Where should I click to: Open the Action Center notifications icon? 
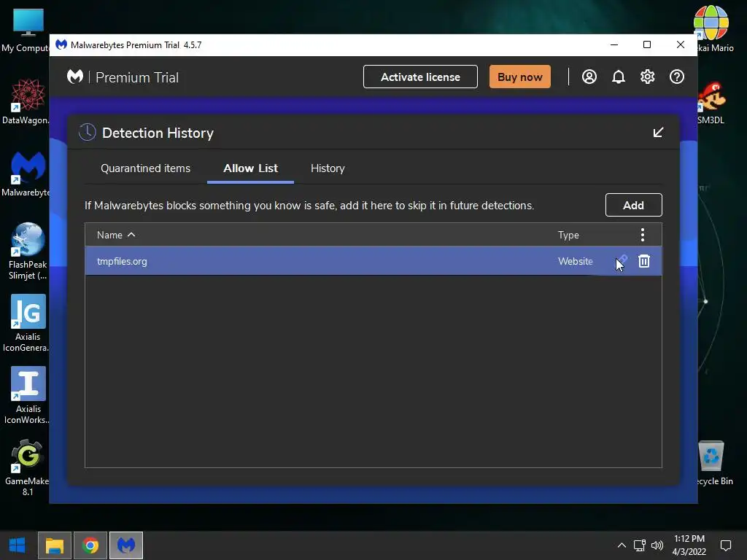point(726,545)
